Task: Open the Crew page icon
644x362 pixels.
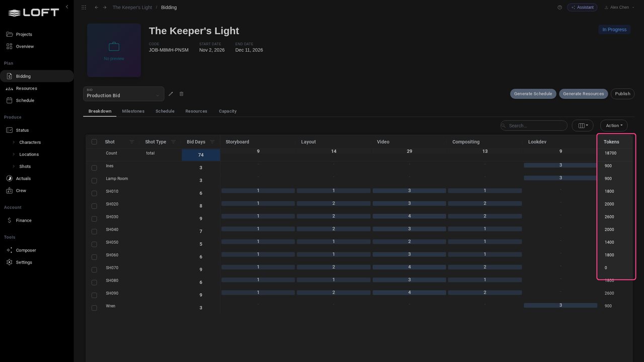Action: 9,191
